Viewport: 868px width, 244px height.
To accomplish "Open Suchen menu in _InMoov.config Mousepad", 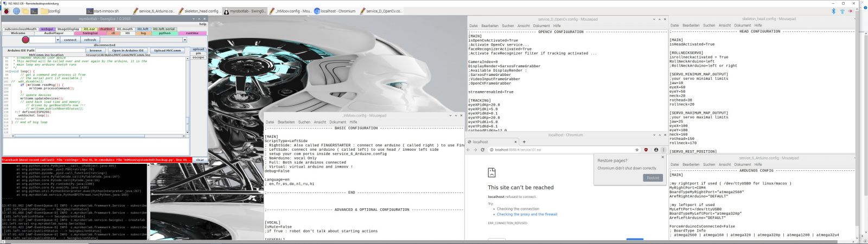I will (x=304, y=122).
